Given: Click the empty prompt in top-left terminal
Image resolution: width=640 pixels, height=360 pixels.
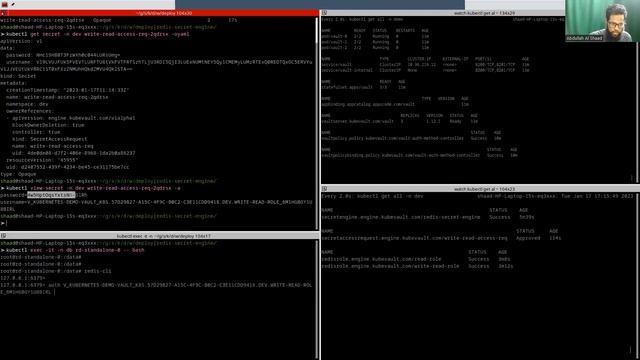Looking at the screenshot, I should click(x=4, y=223).
